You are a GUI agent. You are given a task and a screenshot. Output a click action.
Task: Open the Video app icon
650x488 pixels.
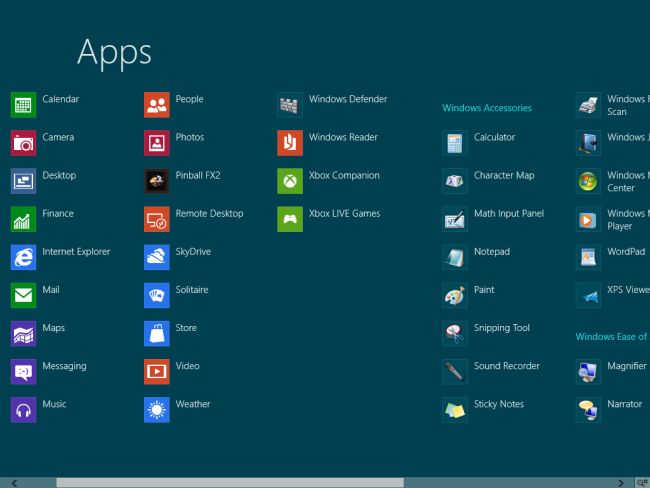[x=157, y=372]
